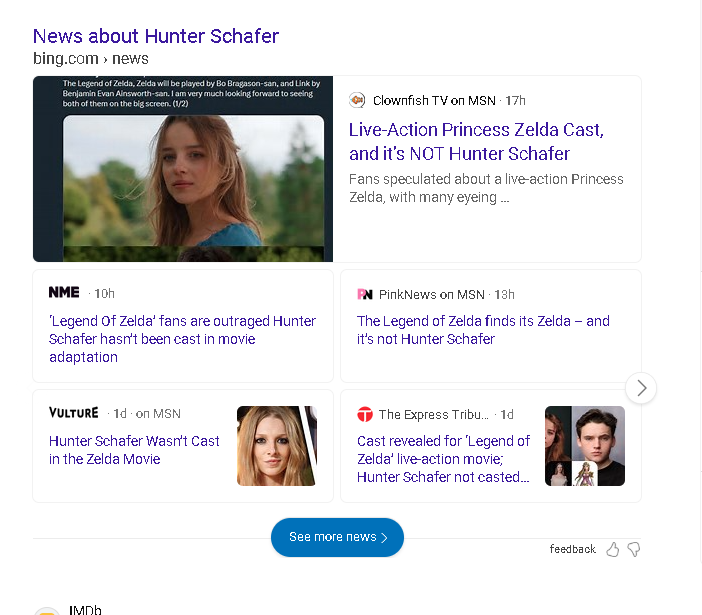Click the See more news button
Viewport: 702px width, 615px height.
[x=337, y=537]
